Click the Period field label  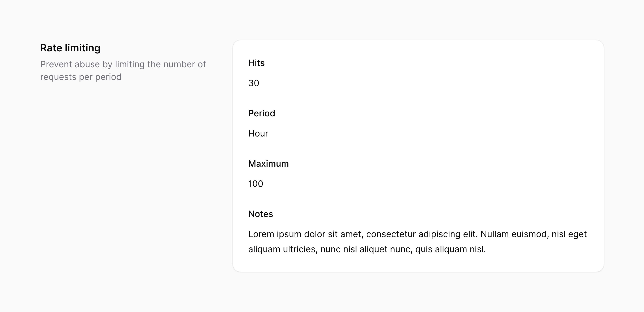tap(261, 113)
